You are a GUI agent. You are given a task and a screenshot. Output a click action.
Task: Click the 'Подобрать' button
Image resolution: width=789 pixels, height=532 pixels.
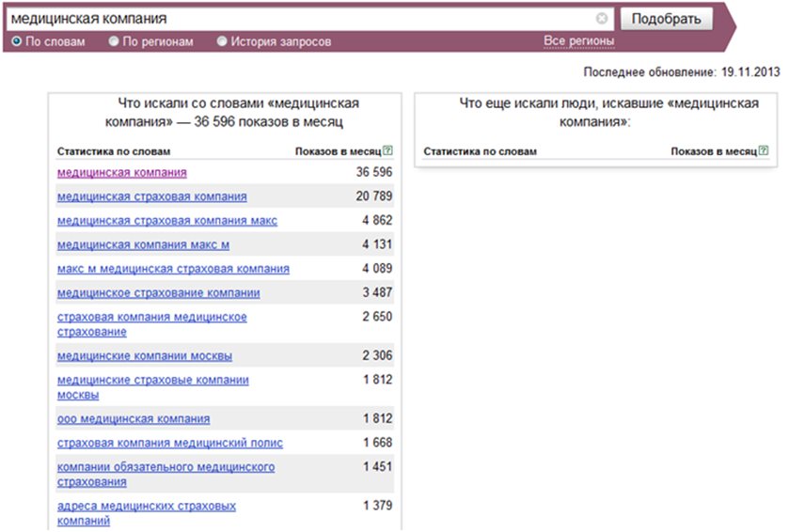666,19
